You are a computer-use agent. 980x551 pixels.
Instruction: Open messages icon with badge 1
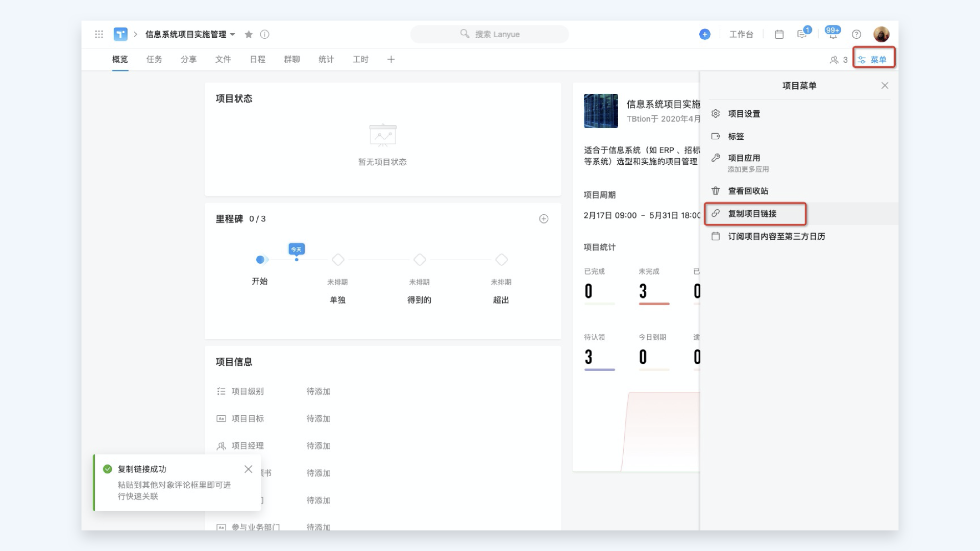[803, 33]
